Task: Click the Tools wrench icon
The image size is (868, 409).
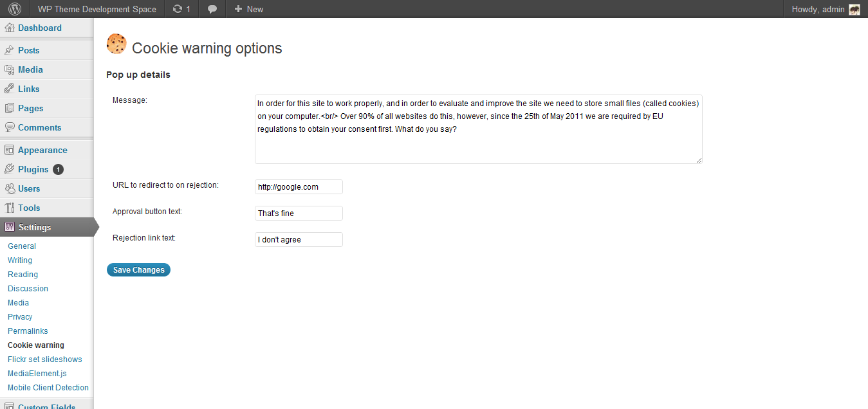Action: 10,208
